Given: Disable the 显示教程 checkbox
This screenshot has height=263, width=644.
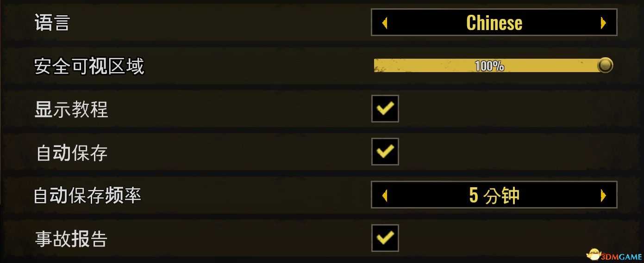Looking at the screenshot, I should click(385, 109).
